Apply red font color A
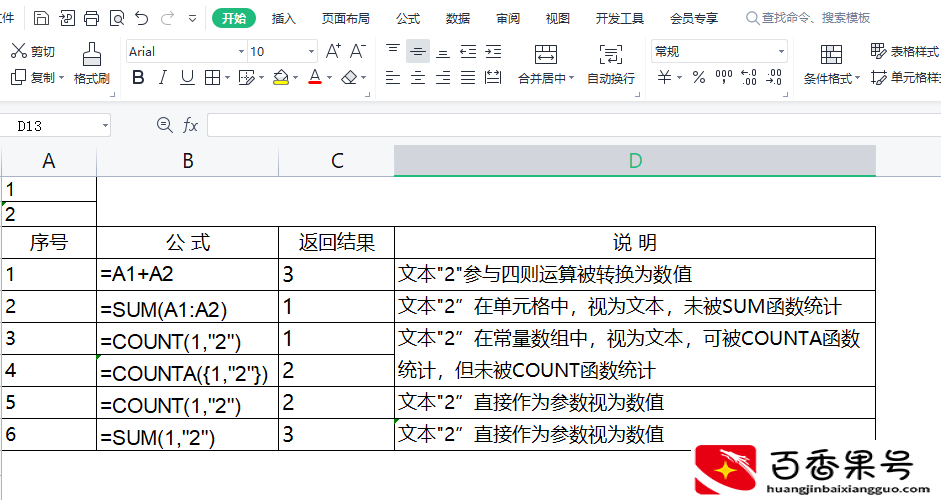The height and width of the screenshot is (500, 941). (x=315, y=77)
